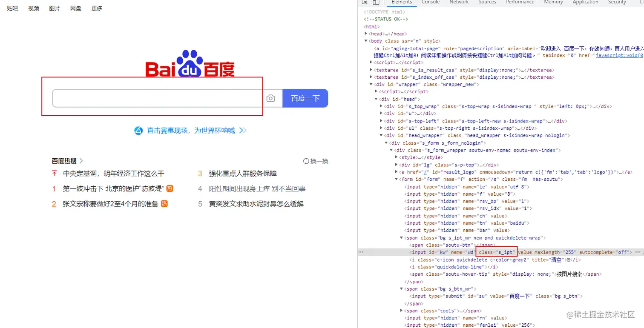Expand the div id="s-top-left" node

[381, 121]
